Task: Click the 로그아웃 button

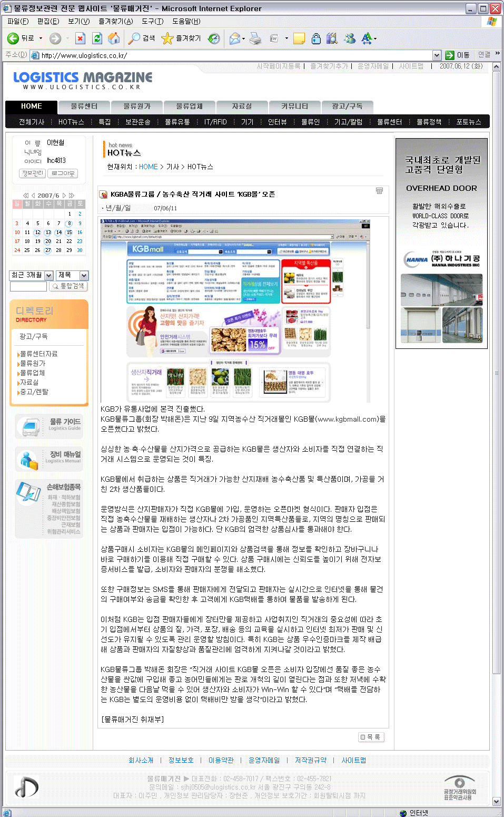Action: click(x=63, y=173)
